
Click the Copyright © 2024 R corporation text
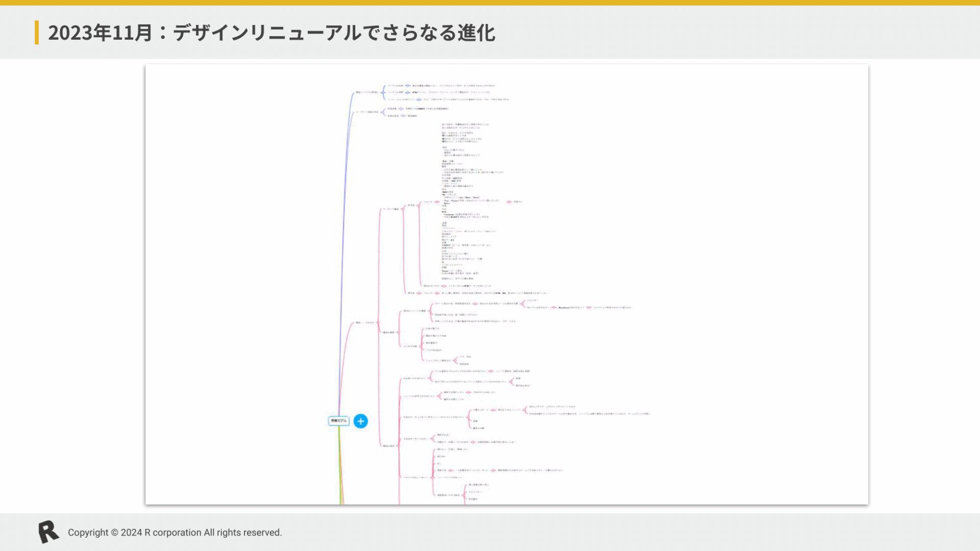click(175, 533)
